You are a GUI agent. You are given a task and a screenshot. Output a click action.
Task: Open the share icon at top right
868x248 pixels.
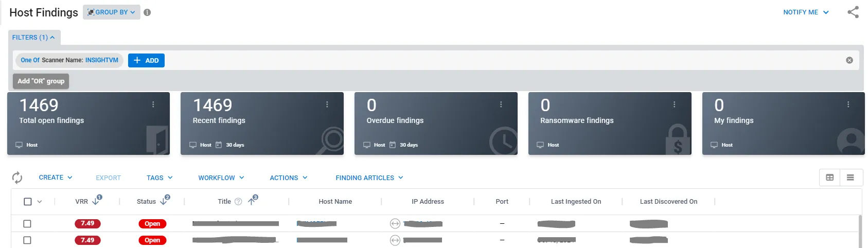click(853, 12)
